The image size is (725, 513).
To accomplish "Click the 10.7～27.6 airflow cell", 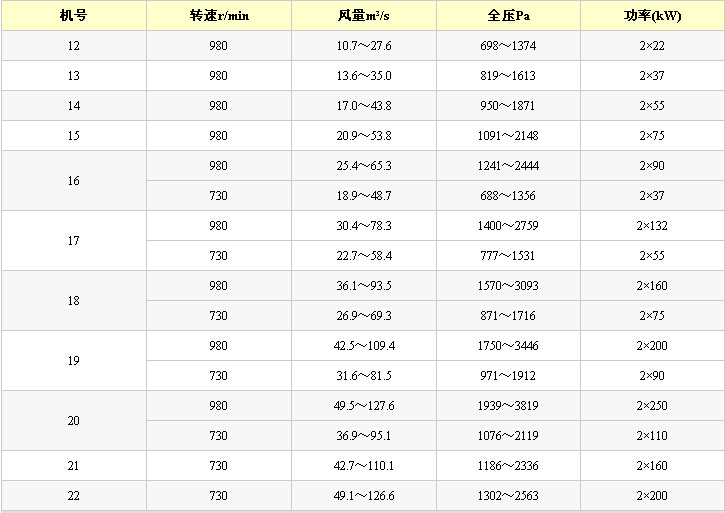I will pyautogui.click(x=364, y=46).
